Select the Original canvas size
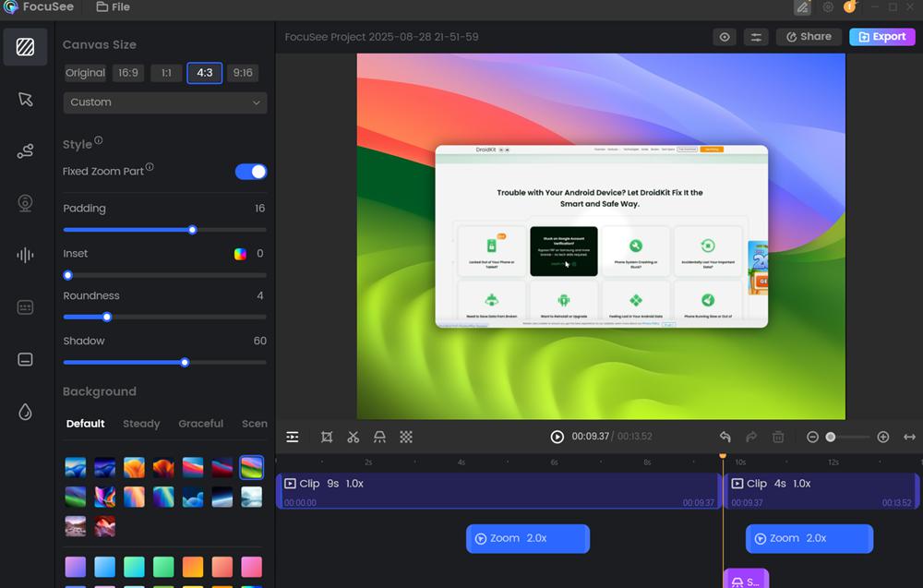The image size is (923, 588). point(85,73)
